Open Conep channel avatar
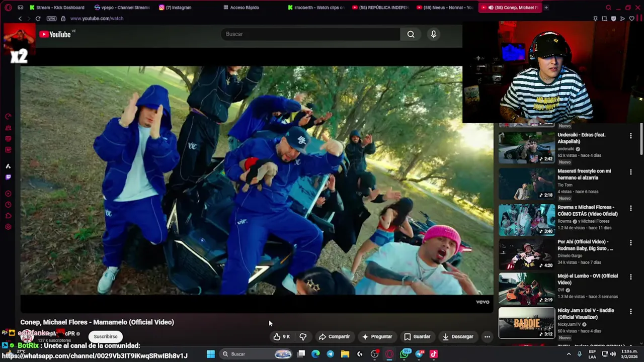This screenshot has height=362, width=644. (26, 336)
